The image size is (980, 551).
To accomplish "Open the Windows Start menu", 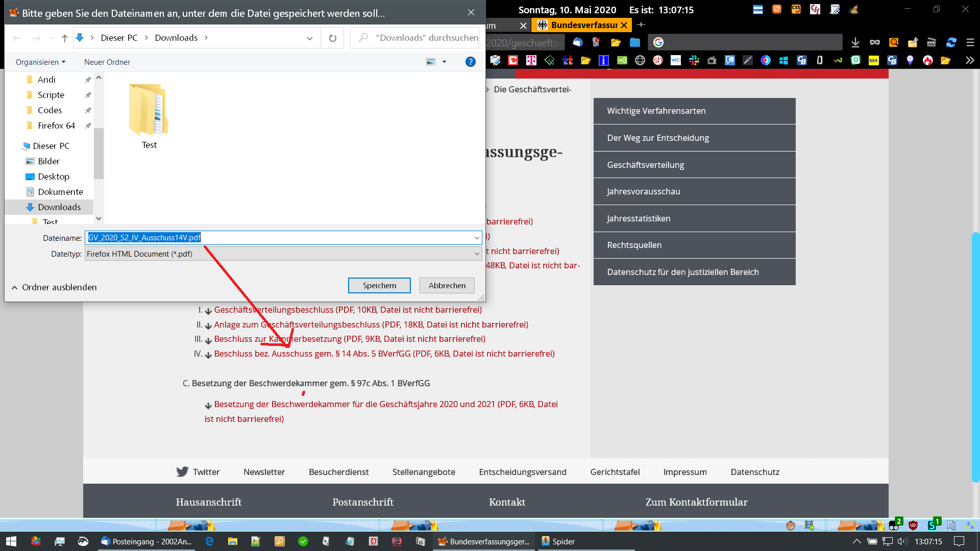I will (11, 541).
